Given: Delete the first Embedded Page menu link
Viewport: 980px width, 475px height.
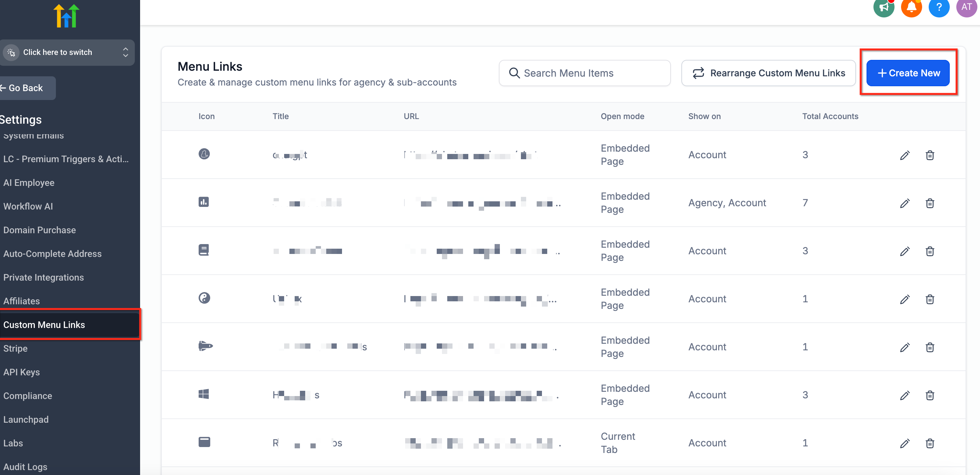Looking at the screenshot, I should [x=929, y=155].
